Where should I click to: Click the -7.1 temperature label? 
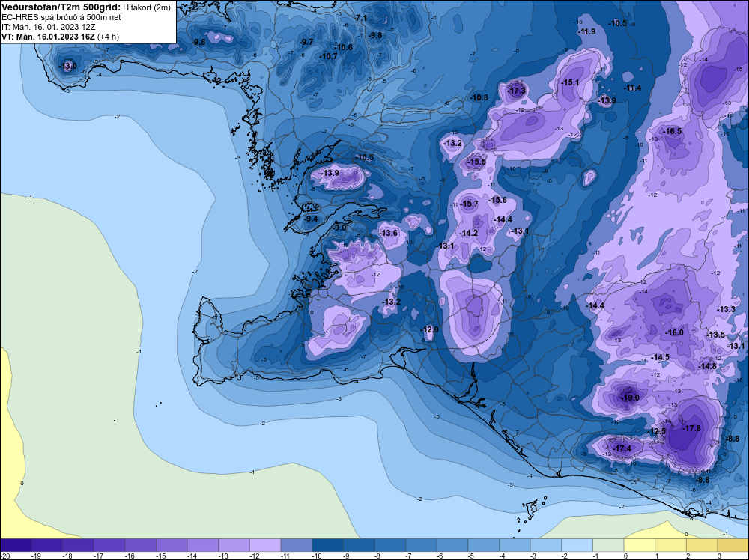click(x=360, y=18)
